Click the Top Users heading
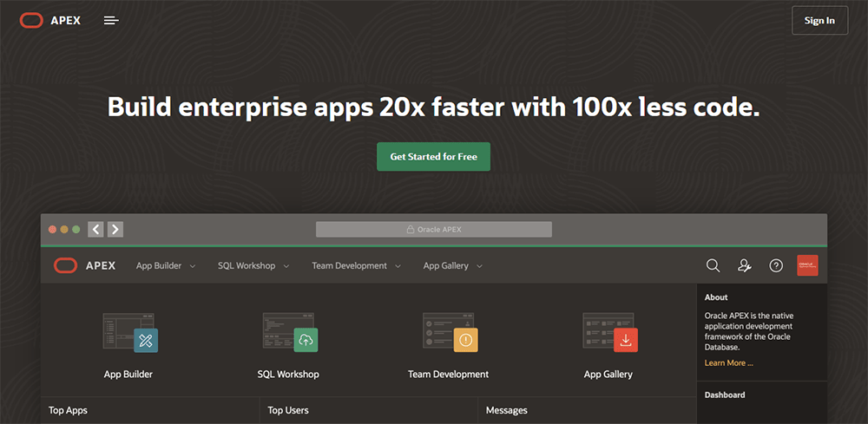The height and width of the screenshot is (424, 868). pyautogui.click(x=288, y=410)
